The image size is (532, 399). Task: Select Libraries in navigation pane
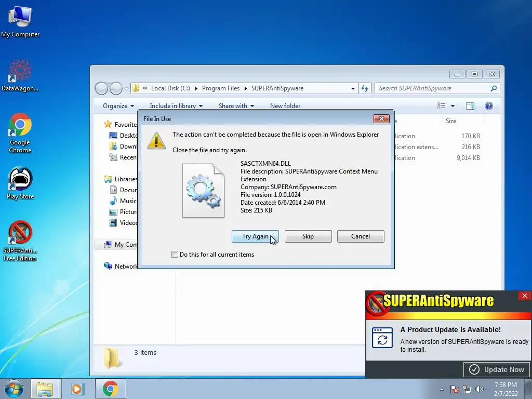[121, 179]
